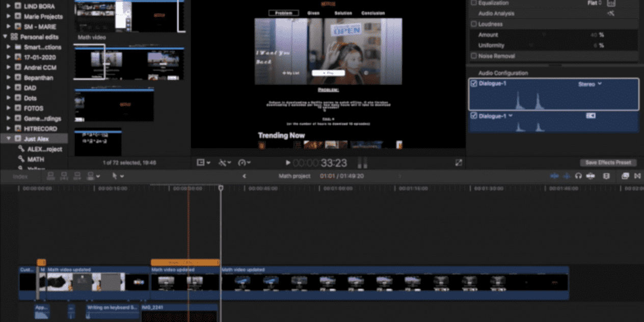Click the Game recordings event icon

18,118
